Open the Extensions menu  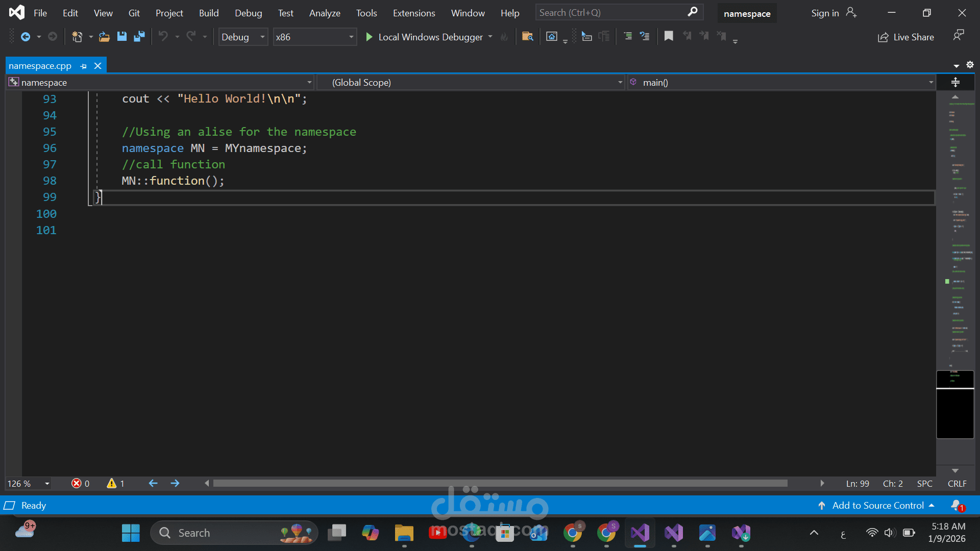tap(413, 13)
